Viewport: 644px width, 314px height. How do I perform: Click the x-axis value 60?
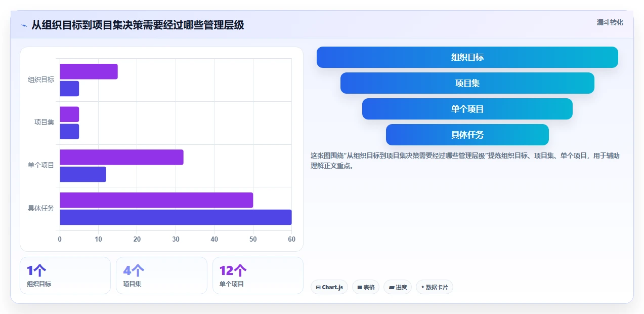tap(291, 239)
